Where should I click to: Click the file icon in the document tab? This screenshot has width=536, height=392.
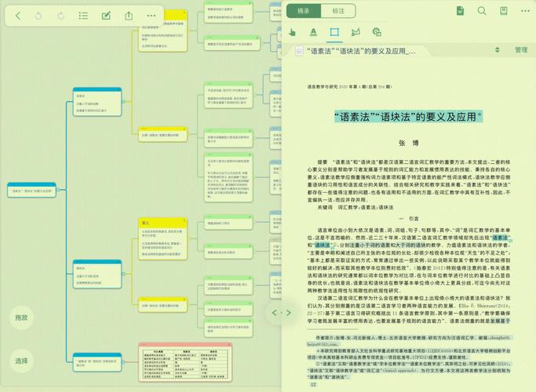point(299,51)
